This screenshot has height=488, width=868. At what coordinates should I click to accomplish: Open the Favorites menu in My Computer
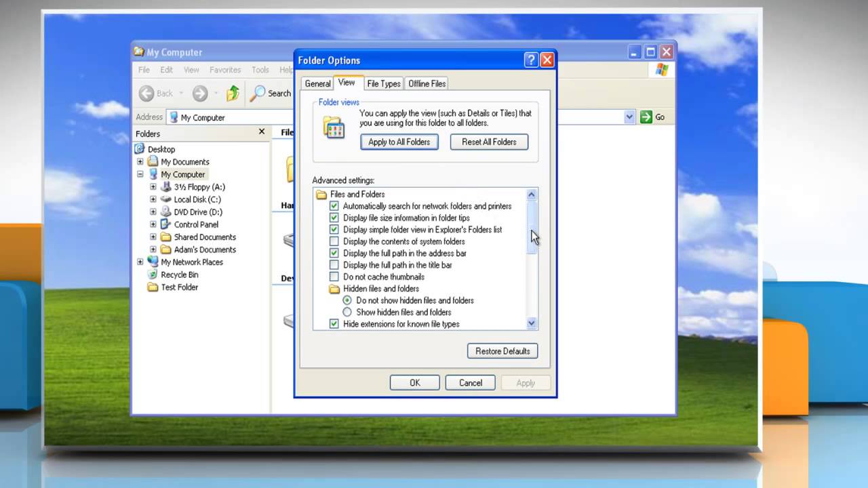coord(225,70)
